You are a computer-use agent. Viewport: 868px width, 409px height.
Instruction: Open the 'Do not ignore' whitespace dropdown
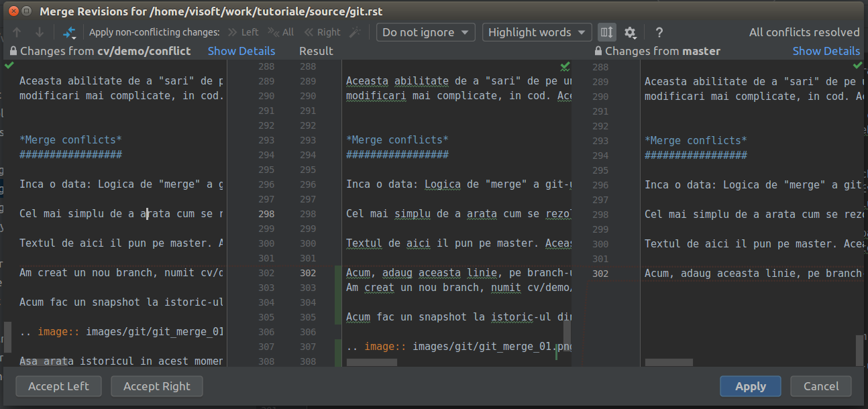point(425,32)
